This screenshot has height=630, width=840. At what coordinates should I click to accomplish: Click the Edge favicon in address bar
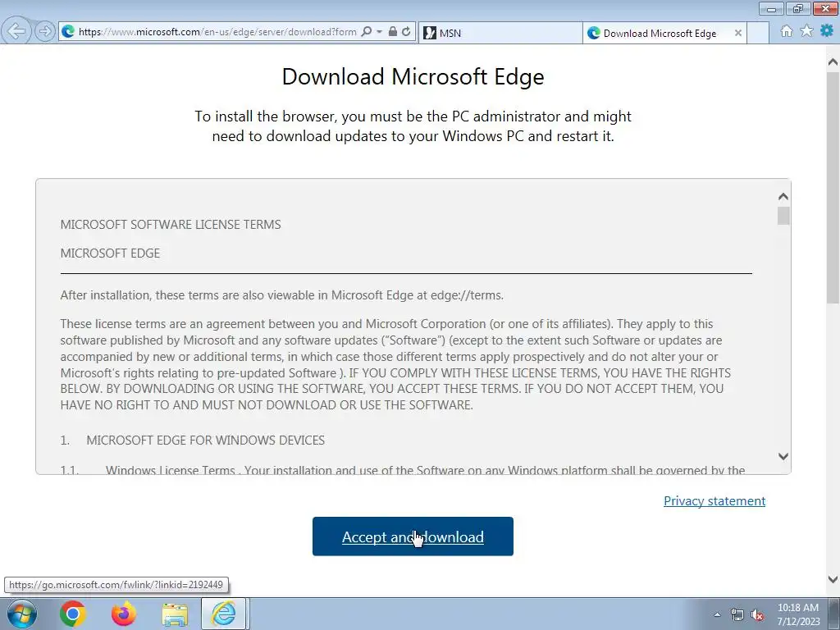click(x=68, y=32)
